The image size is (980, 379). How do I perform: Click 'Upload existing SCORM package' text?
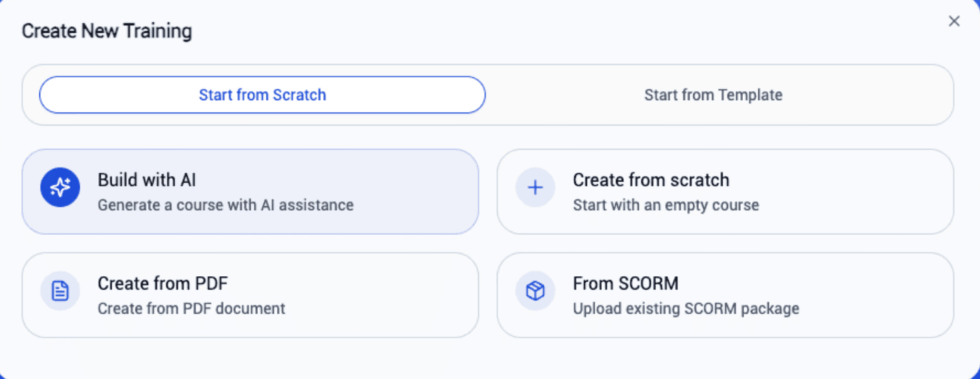(686, 308)
